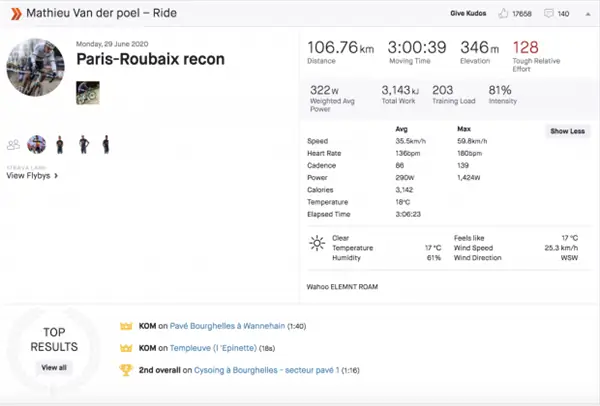Open Mathieu Van der Poel's profile photo
The height and width of the screenshot is (406, 600).
pos(35,67)
